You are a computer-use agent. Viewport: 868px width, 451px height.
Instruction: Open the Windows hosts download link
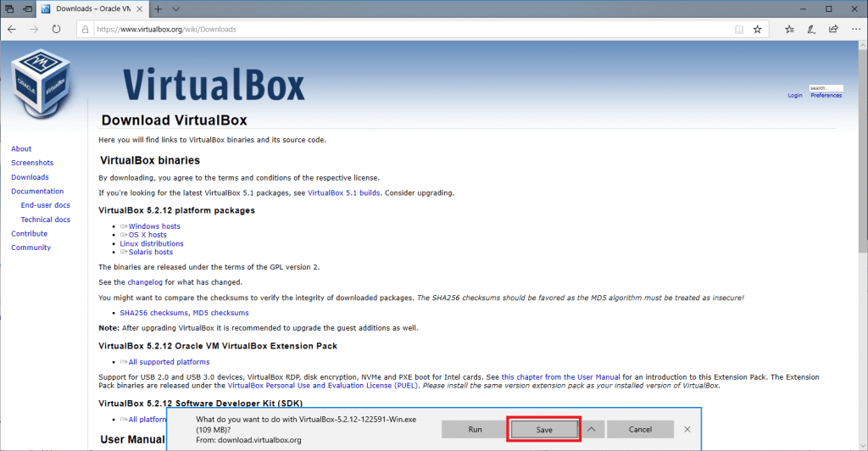154,226
